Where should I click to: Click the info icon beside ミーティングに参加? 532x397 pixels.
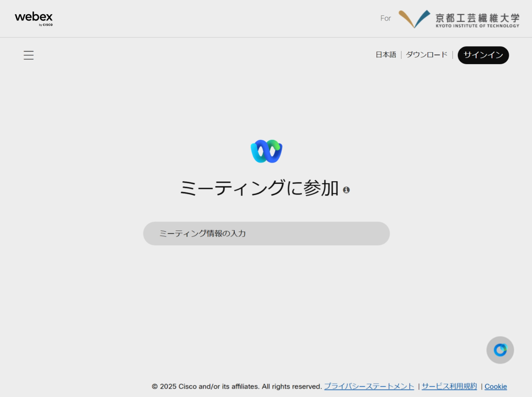[x=346, y=190]
